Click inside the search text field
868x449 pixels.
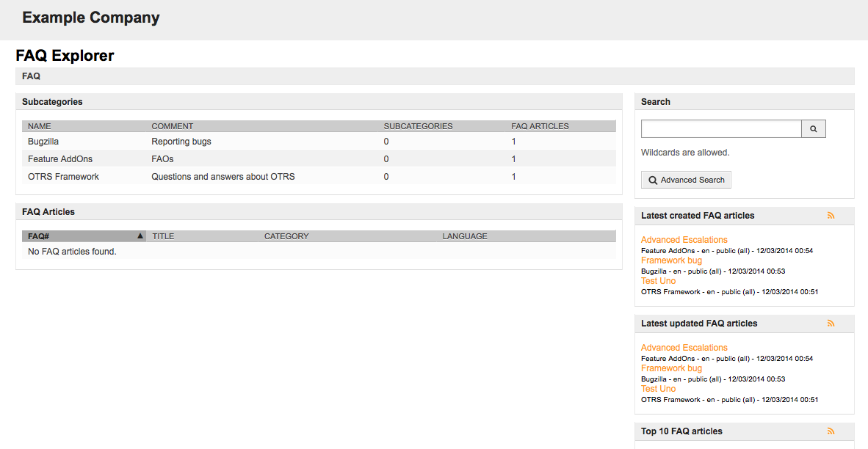tap(720, 128)
